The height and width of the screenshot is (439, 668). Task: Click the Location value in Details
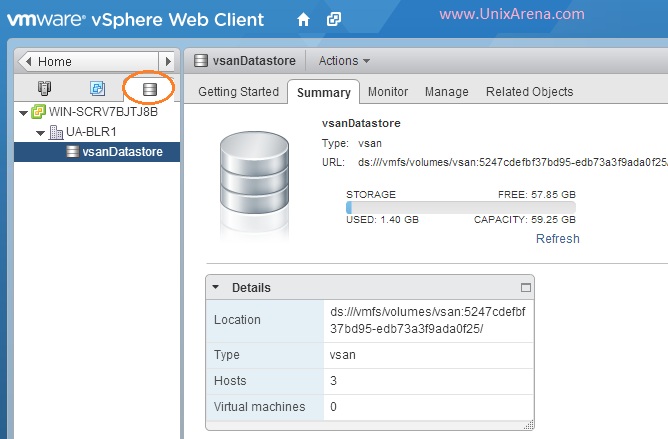pos(428,320)
